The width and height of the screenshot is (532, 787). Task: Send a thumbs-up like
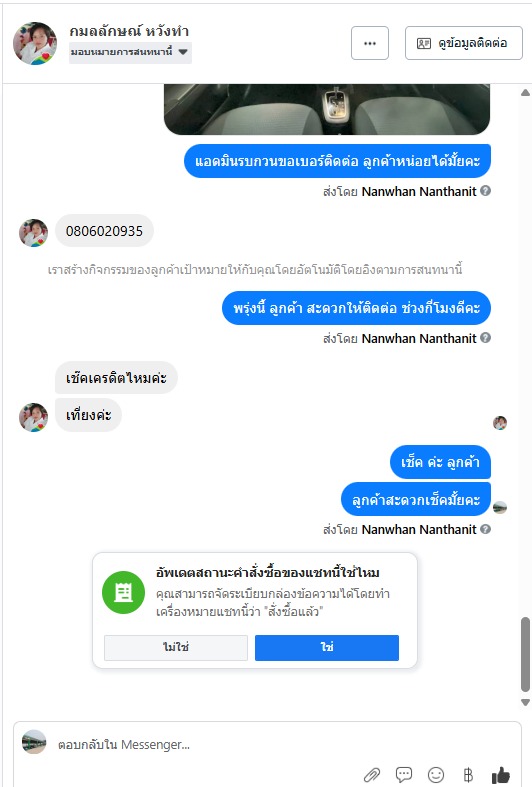tap(501, 774)
